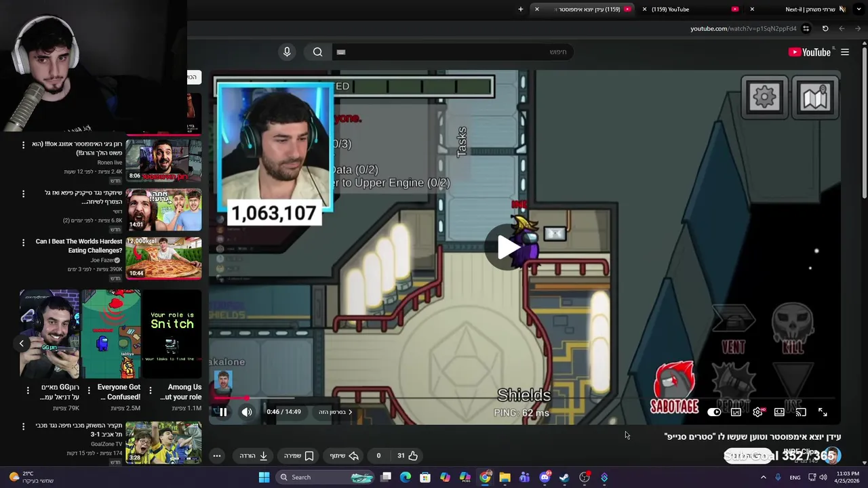Open Windows Start menu
The image size is (868, 488).
click(264, 477)
